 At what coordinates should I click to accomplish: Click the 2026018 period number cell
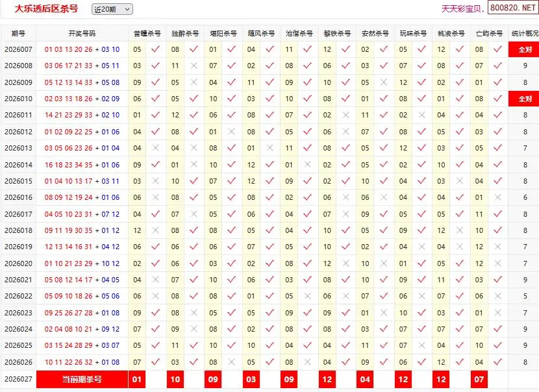coord(18,230)
